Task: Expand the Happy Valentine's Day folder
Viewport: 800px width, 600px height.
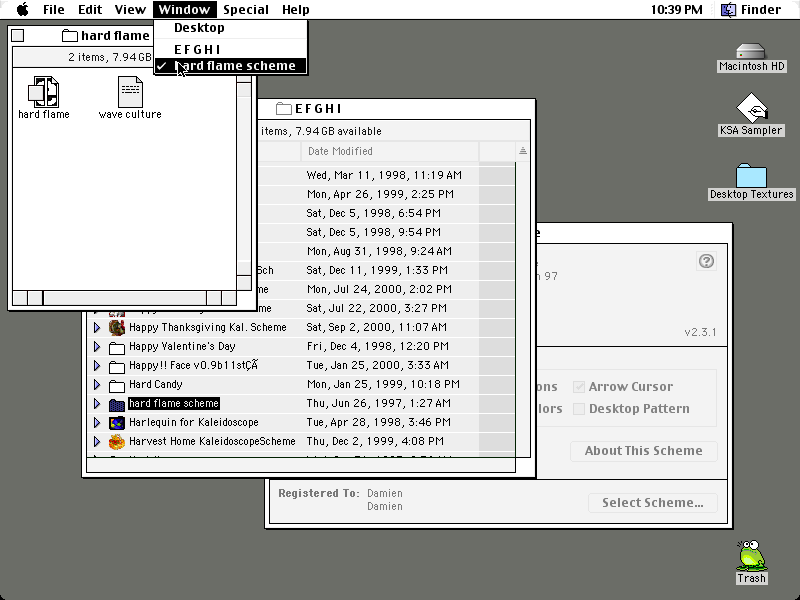Action: (x=96, y=346)
